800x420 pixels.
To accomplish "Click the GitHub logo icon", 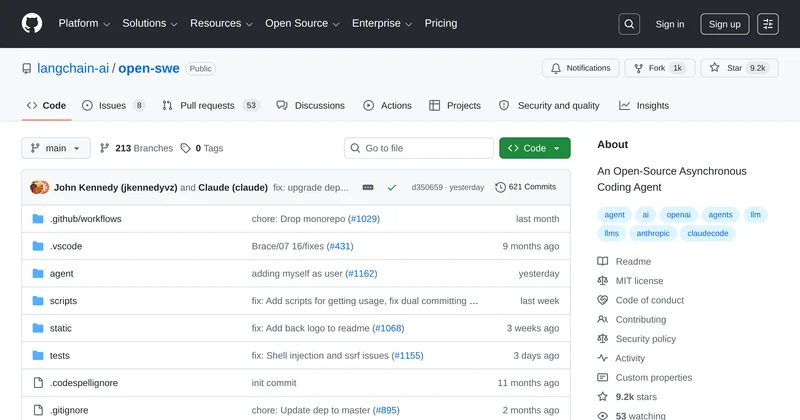I will [x=33, y=24].
